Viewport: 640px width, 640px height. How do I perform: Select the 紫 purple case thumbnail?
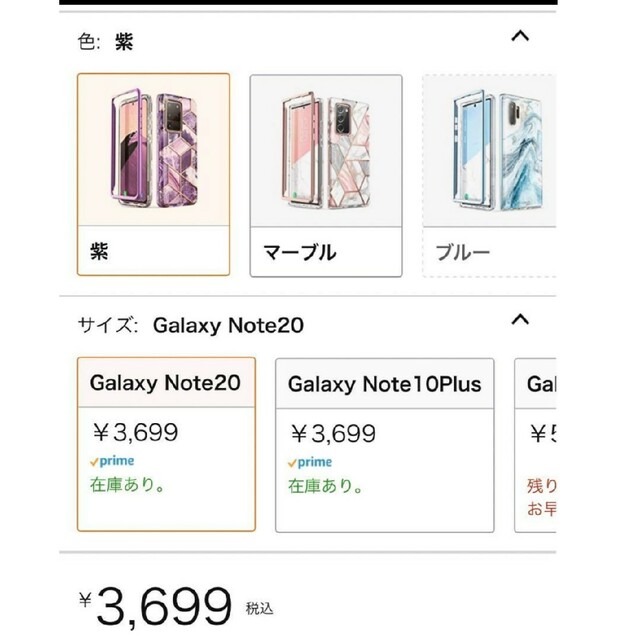click(153, 150)
